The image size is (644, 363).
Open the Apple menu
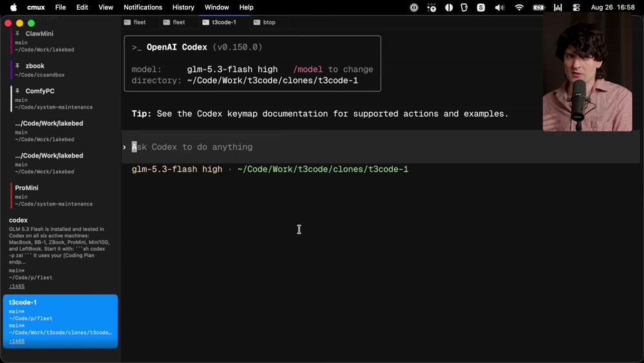coord(13,7)
